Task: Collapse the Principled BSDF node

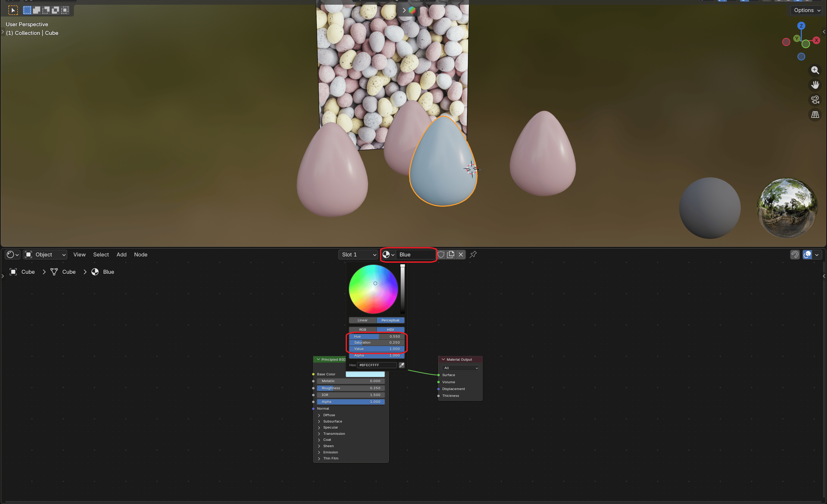Action: 318,359
